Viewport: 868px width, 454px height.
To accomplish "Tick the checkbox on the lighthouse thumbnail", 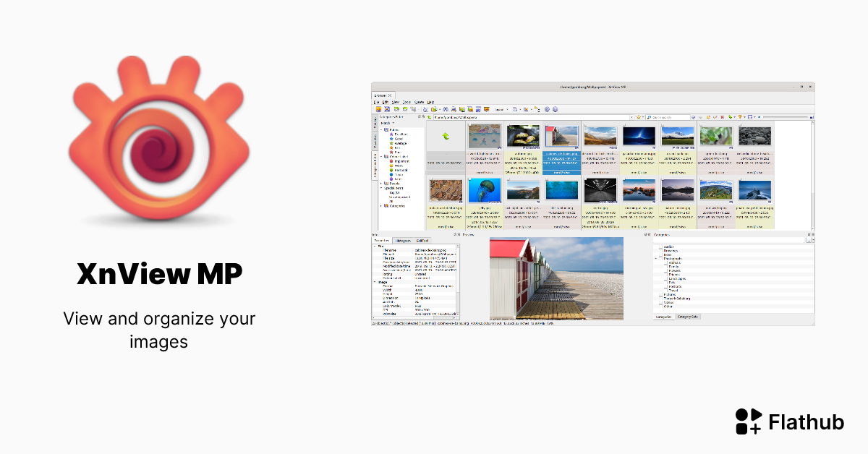I will point(740,179).
